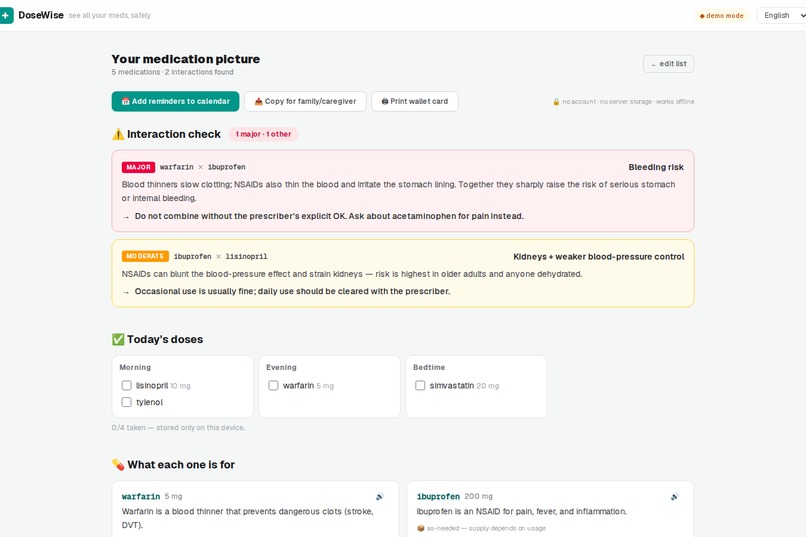The width and height of the screenshot is (806, 537).
Task: Click as-needed supply depends on usage note
Action: 486,528
